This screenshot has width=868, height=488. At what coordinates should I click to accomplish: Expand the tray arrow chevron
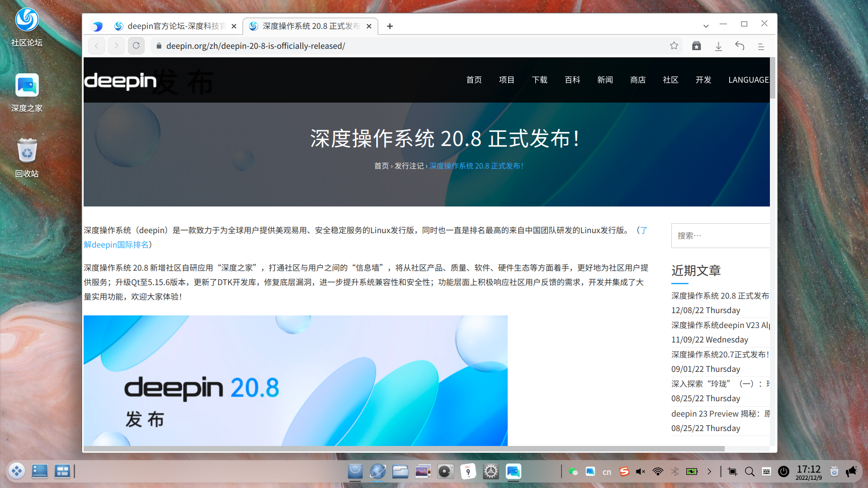(x=709, y=472)
